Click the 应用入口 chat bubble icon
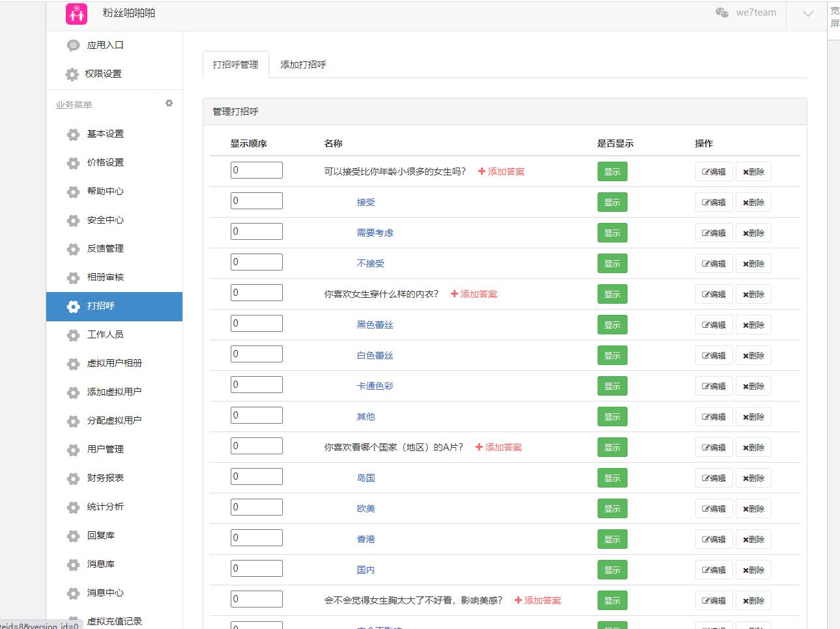 74,46
